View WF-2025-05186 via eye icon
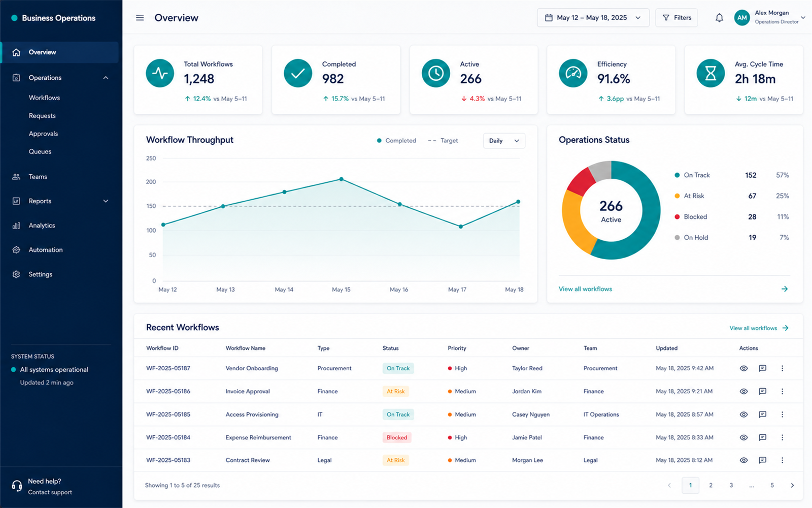The image size is (812, 508). [x=743, y=391]
